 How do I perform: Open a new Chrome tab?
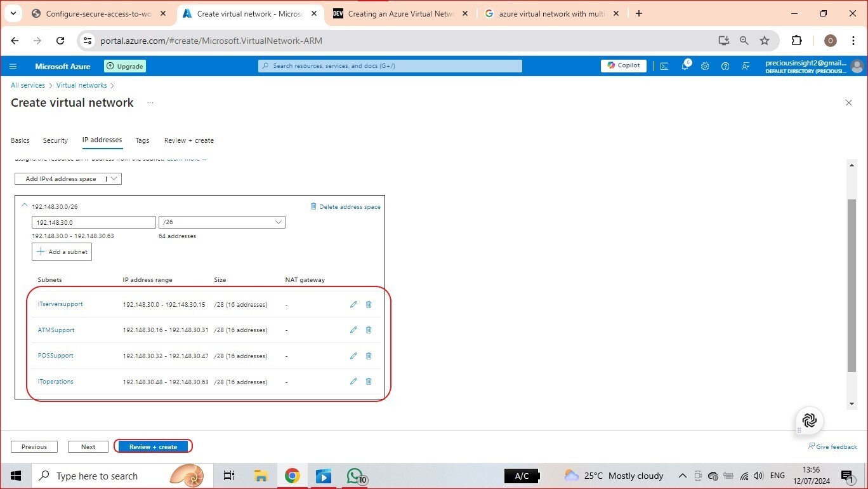tap(639, 13)
